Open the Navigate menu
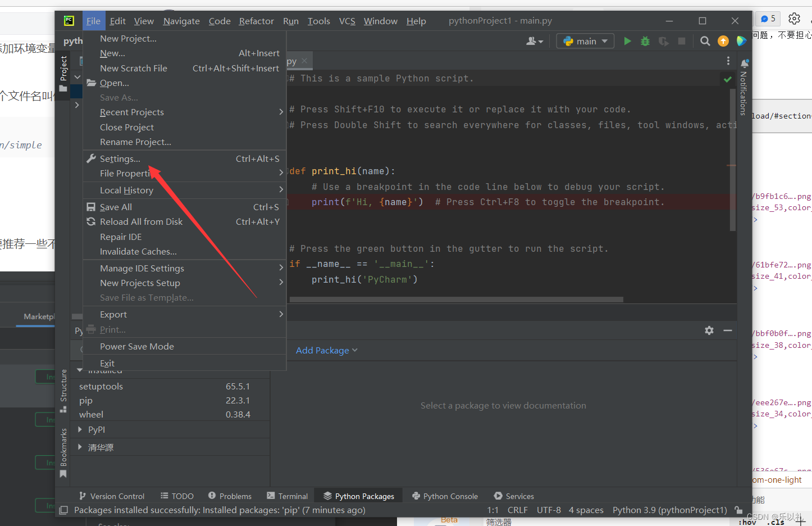 pyautogui.click(x=181, y=21)
